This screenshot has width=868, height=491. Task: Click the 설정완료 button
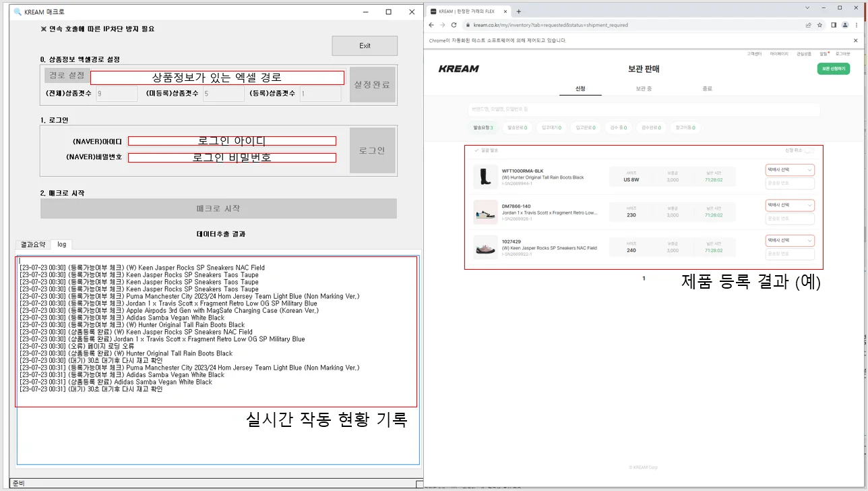tap(372, 84)
